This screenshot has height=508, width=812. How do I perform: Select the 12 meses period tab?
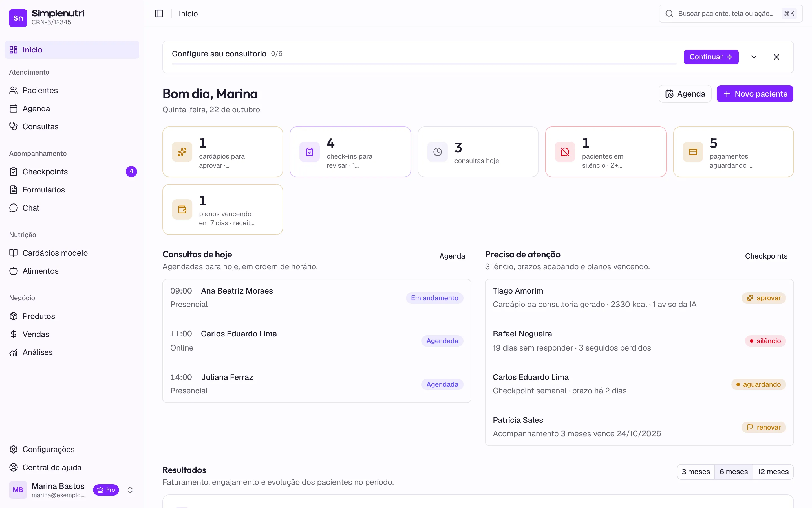(x=773, y=472)
